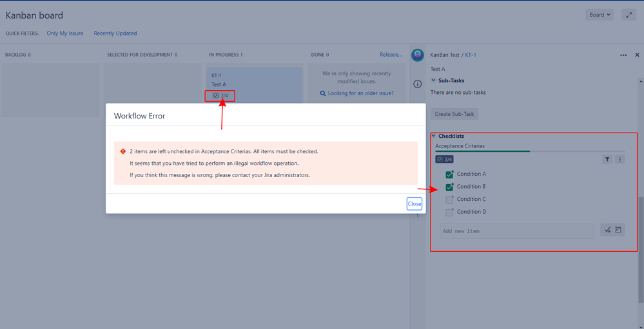Click the 2/4 progress badge in Checklists

click(444, 160)
